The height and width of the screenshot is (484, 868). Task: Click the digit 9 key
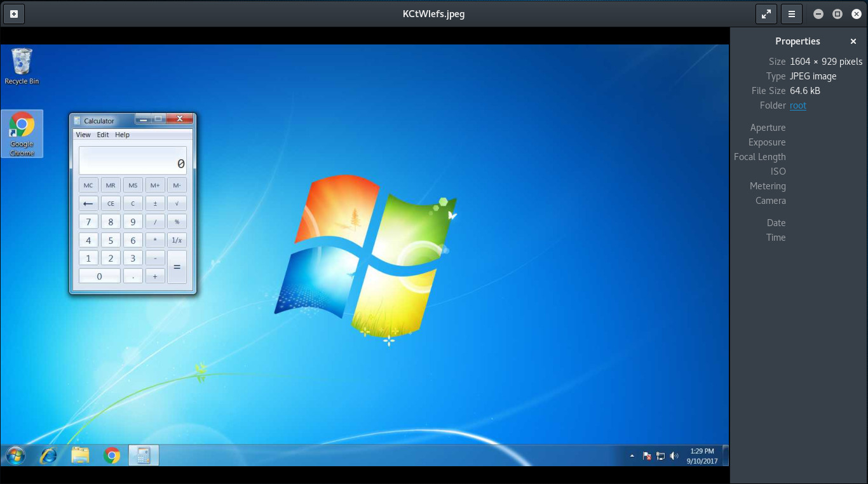[x=133, y=222]
